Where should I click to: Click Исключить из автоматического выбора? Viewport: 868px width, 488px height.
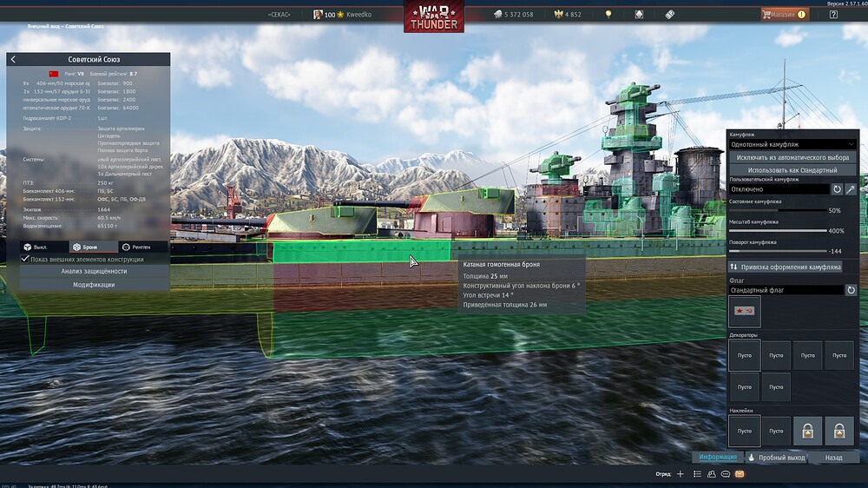(x=792, y=157)
